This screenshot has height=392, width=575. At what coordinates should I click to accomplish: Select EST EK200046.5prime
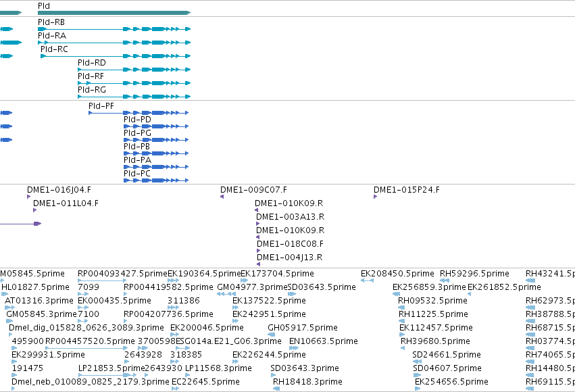click(x=207, y=328)
